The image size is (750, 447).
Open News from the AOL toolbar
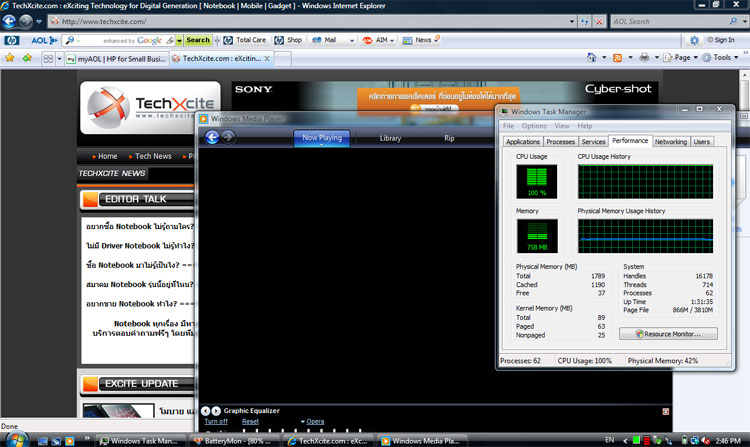coord(418,40)
